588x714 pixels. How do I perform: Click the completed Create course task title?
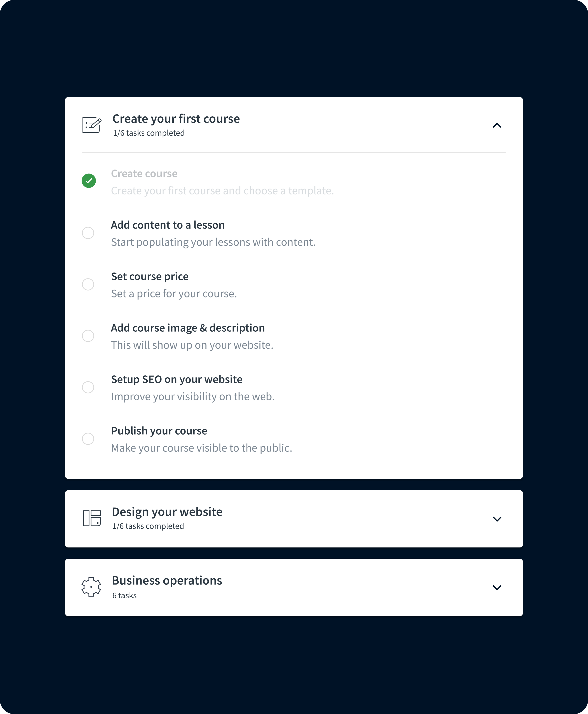[x=144, y=173]
